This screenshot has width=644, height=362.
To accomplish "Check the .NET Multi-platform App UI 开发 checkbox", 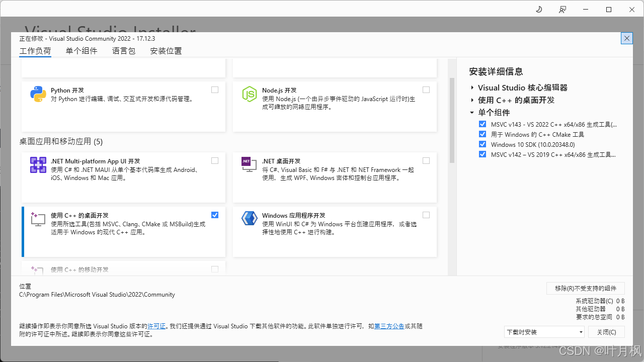I will coord(215,161).
